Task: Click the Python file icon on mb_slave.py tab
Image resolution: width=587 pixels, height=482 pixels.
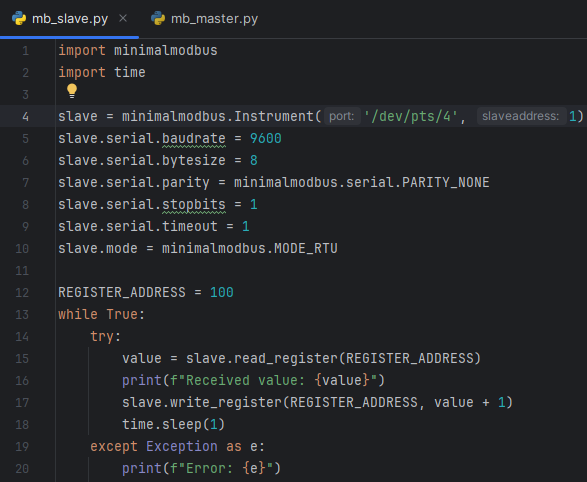Action: (x=19, y=18)
